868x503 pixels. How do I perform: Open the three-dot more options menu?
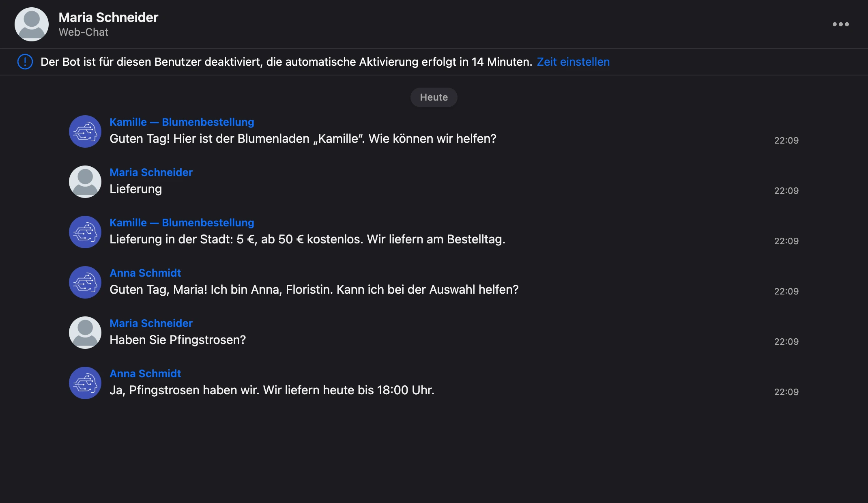click(x=840, y=24)
